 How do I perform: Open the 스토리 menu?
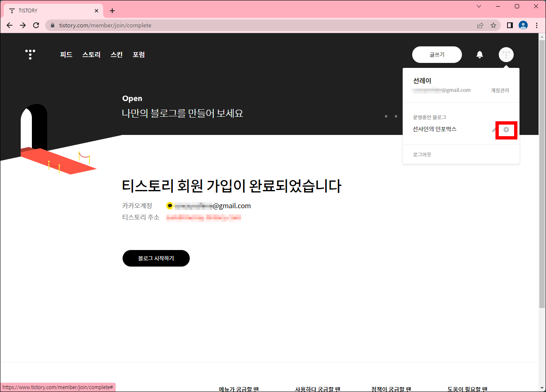[92, 55]
